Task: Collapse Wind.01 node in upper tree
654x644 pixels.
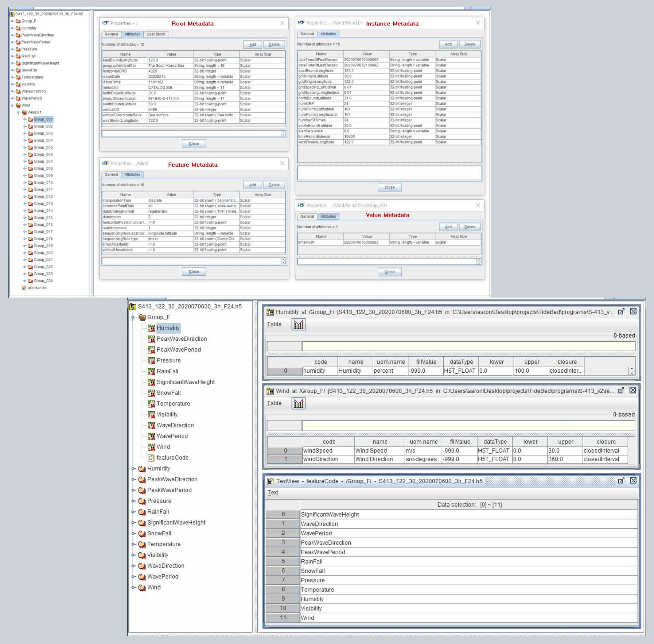Action: 19,113
